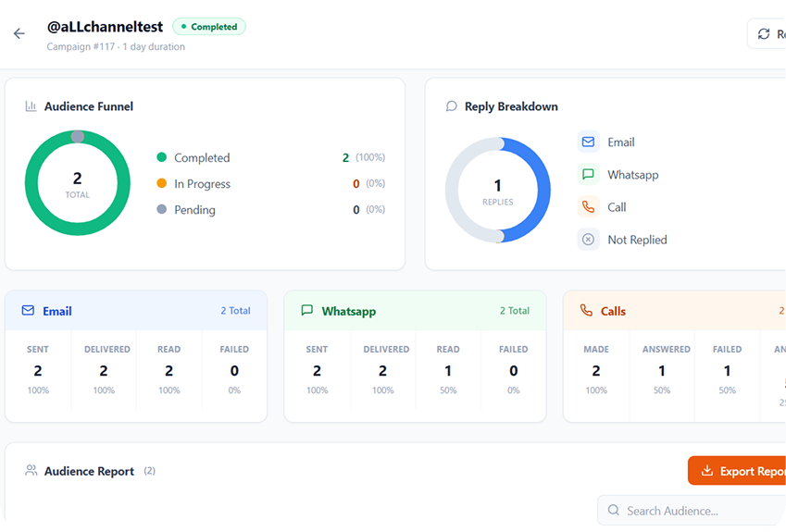Click the 'Completed' legend label
The height and width of the screenshot is (532, 786).
click(x=202, y=158)
